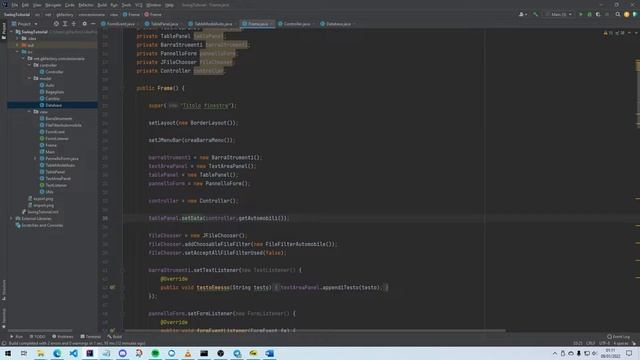Expand the PannelloForm.java node

tap(35, 158)
